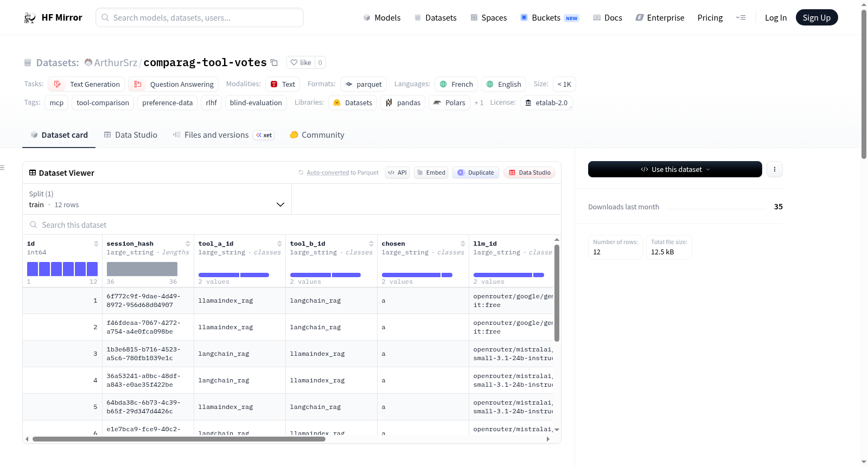Click the heart like button
The image size is (868, 467).
[301, 62]
